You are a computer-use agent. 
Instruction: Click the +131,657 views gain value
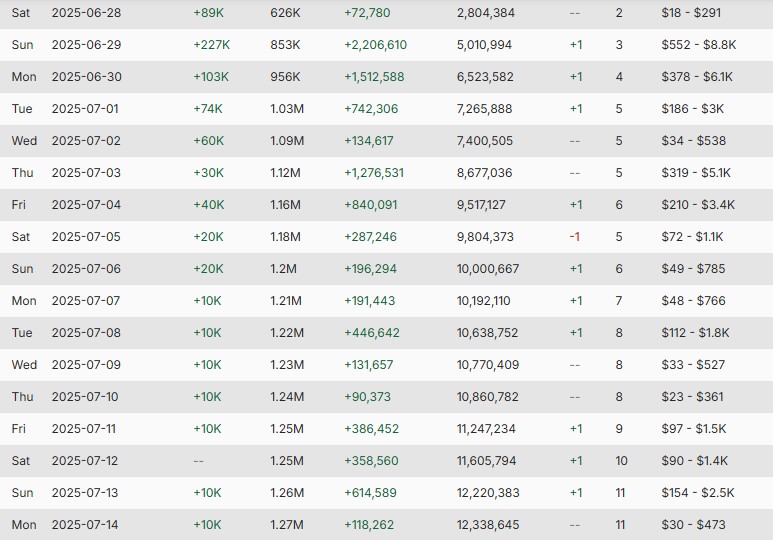coord(368,365)
